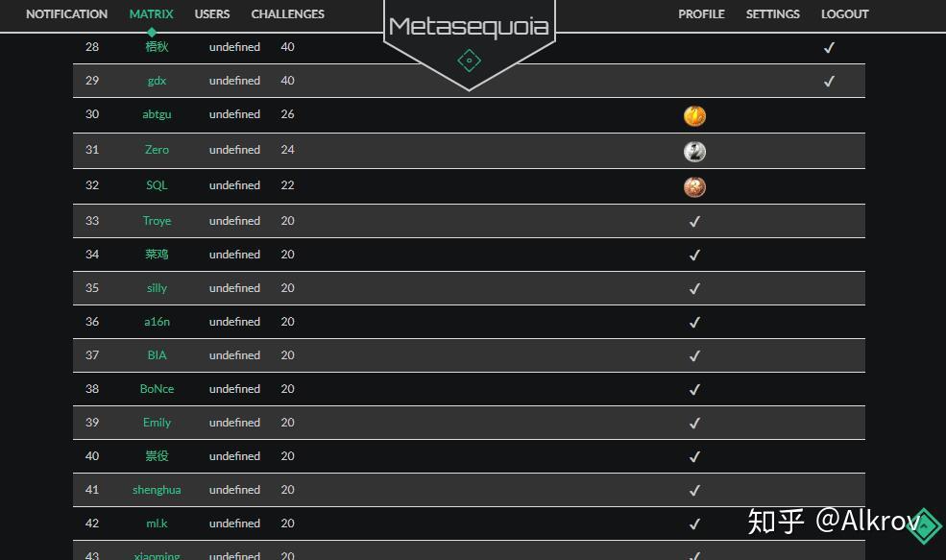946x560 pixels.
Task: Click the checkmark in shenghua's row
Action: [x=694, y=491]
